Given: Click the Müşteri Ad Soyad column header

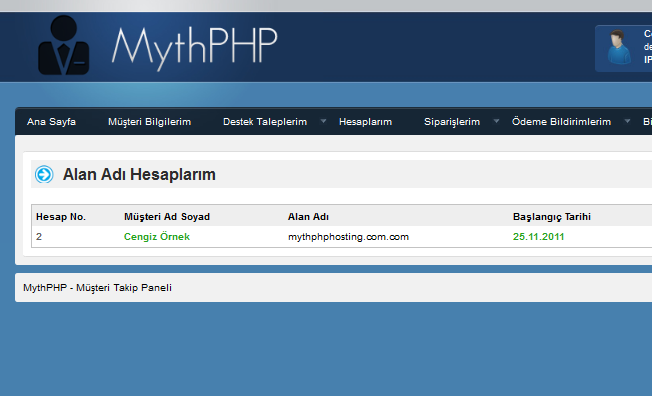Looking at the screenshot, I should click(x=167, y=217).
